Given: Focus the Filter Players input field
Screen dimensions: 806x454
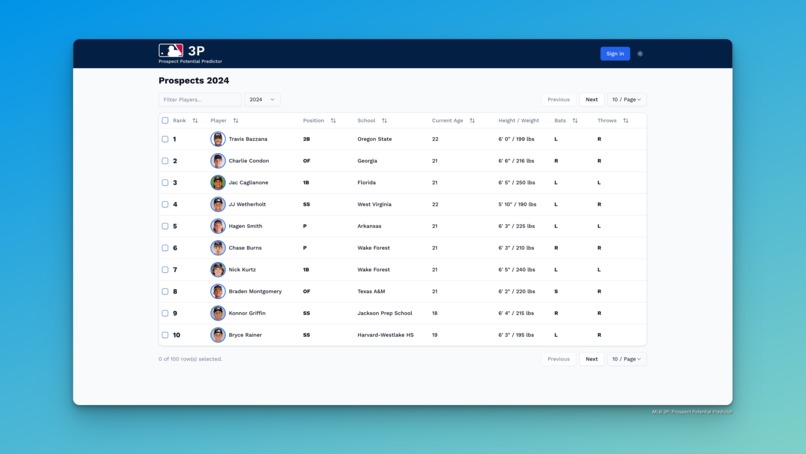Looking at the screenshot, I should (x=200, y=99).
